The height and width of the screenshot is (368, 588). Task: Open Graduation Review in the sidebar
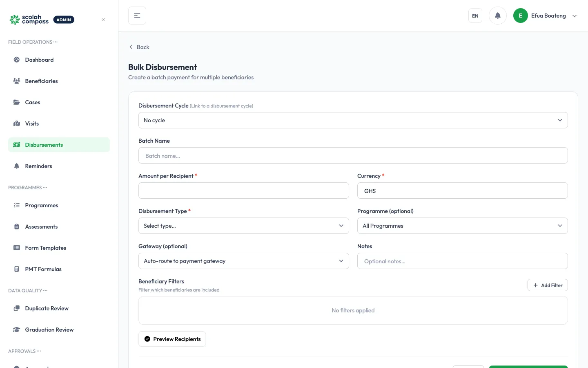click(59, 330)
